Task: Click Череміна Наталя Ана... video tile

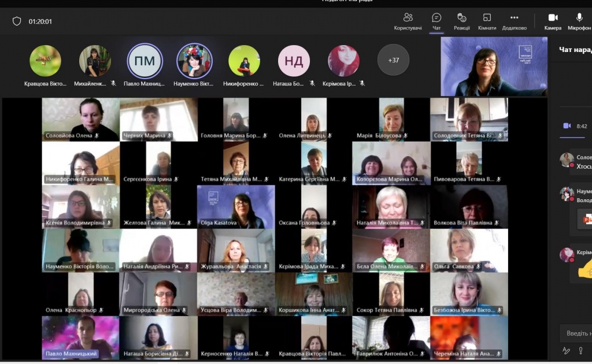Action: (x=469, y=337)
